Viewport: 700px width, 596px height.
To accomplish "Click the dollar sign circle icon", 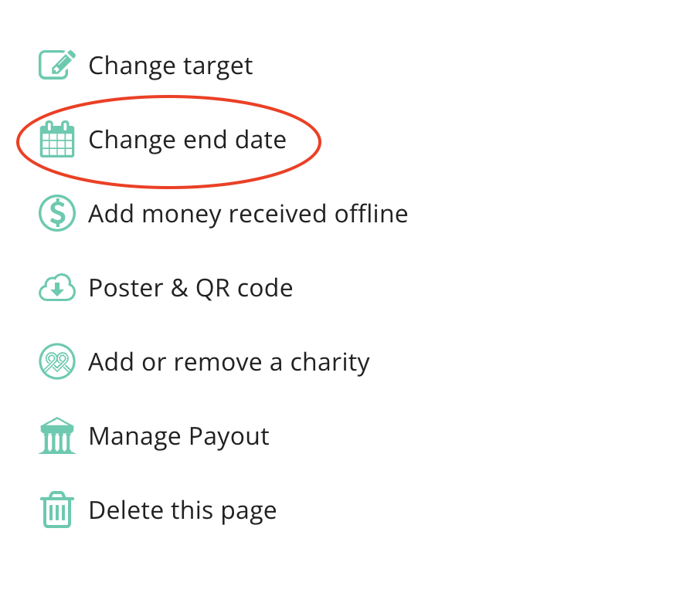I will coord(57,213).
